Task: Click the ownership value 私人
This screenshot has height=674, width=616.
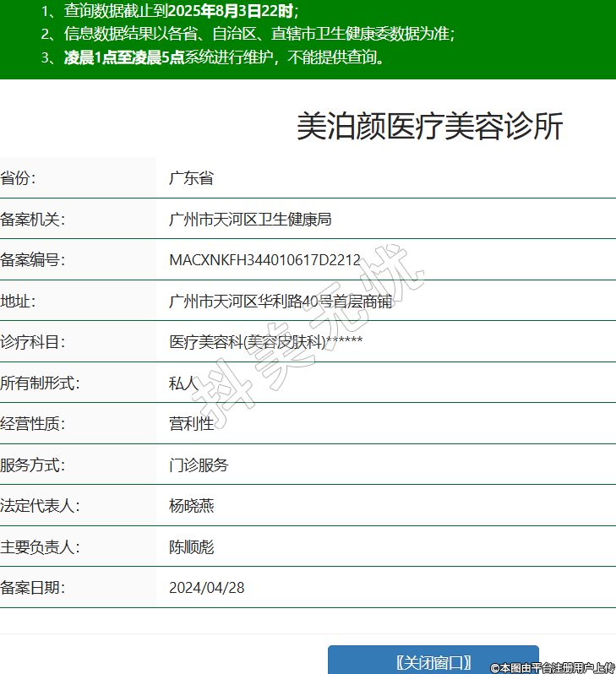Action: pyautogui.click(x=183, y=383)
